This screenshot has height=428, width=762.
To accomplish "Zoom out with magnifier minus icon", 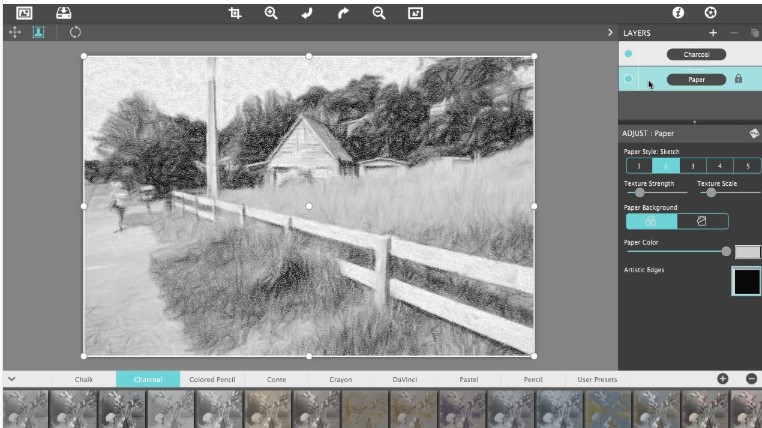I will pos(379,13).
